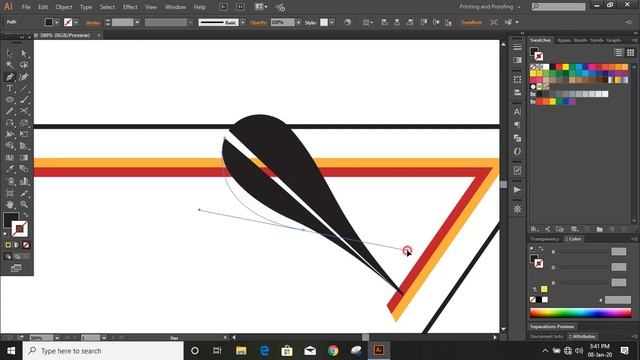The width and height of the screenshot is (640, 360).
Task: Click the Transform link in control bar
Action: (471, 22)
